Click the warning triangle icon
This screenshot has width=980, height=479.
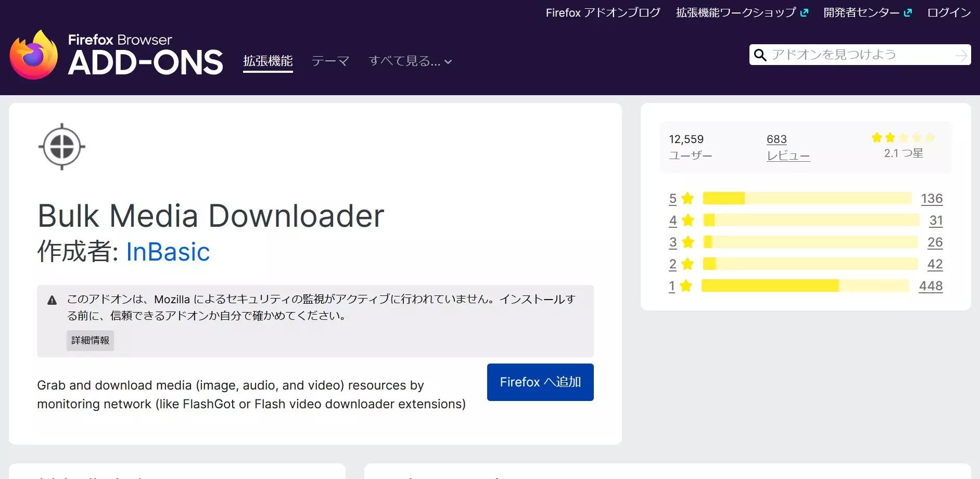click(52, 300)
